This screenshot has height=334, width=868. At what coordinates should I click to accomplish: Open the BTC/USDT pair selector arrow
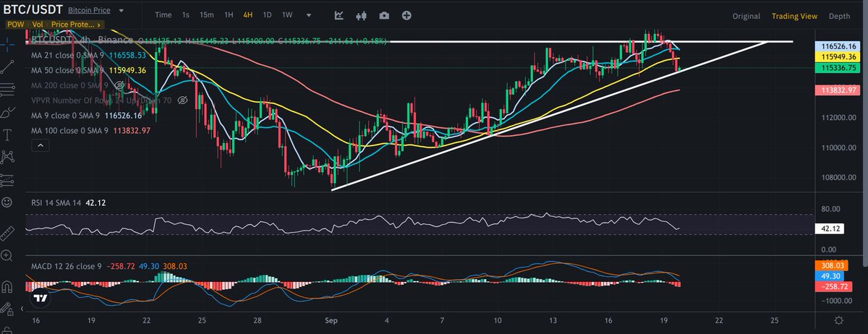click(x=121, y=12)
